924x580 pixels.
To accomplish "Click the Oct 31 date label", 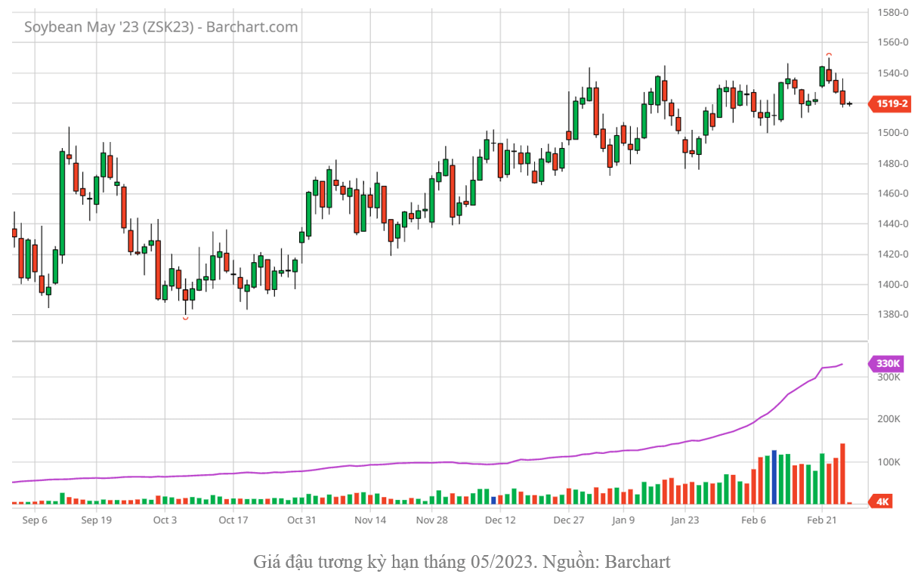I will point(301,520).
